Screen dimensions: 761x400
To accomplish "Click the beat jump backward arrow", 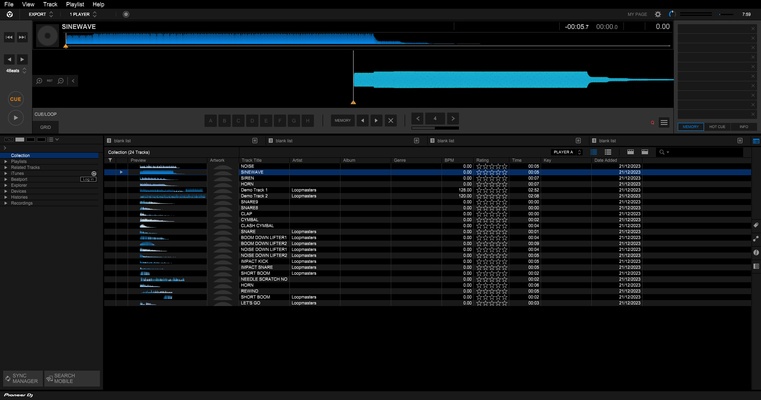I will [x=9, y=59].
